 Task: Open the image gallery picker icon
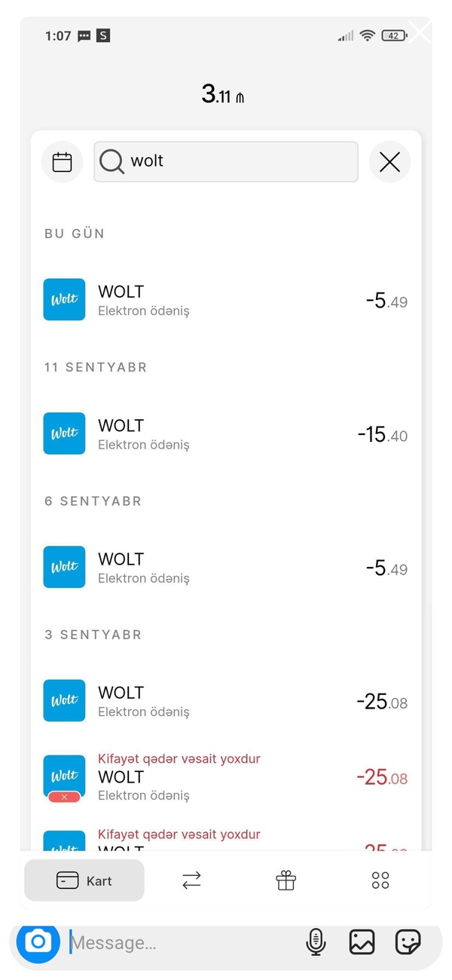click(x=362, y=942)
